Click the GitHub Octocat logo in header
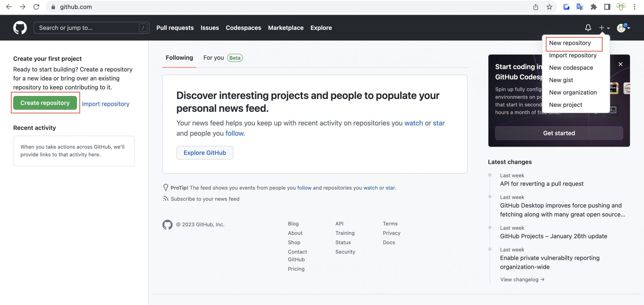The width and height of the screenshot is (644, 305). [20, 28]
